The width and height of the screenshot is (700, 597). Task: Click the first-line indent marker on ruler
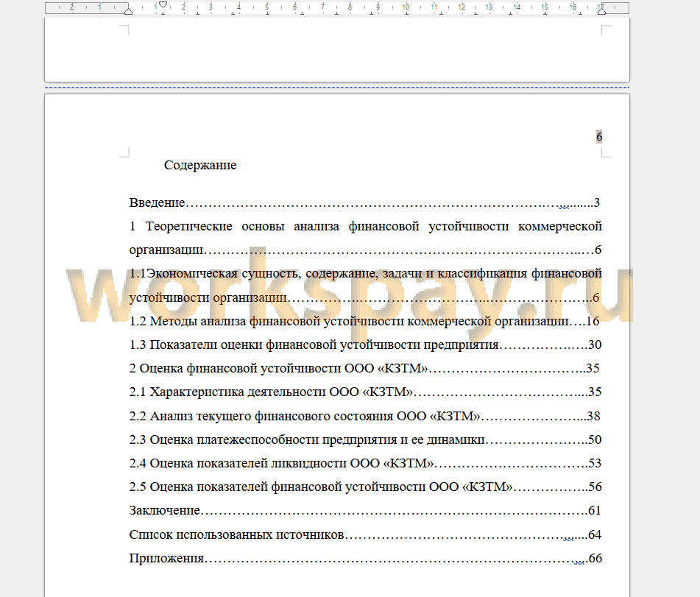pos(163,4)
